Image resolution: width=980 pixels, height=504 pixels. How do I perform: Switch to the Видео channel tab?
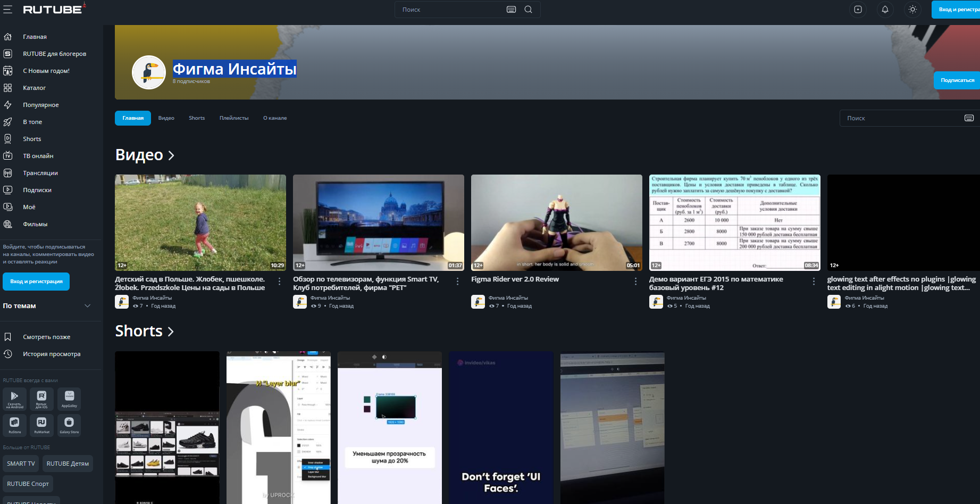[166, 118]
